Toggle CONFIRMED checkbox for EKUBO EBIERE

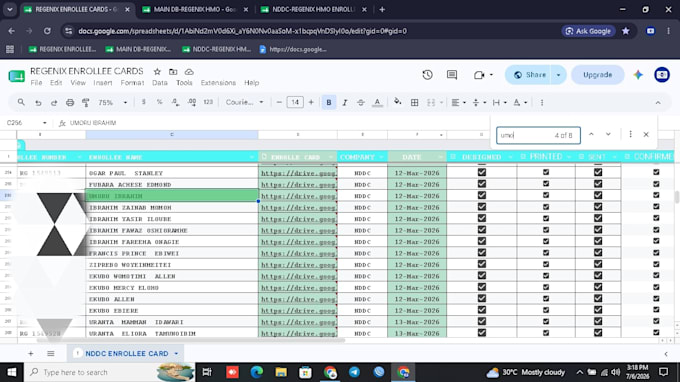pos(656,310)
